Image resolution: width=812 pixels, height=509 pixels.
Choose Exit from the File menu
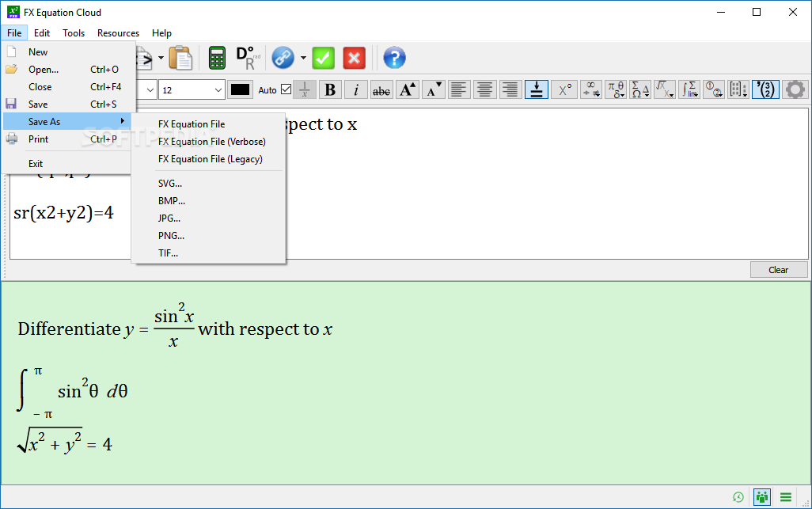(68, 164)
